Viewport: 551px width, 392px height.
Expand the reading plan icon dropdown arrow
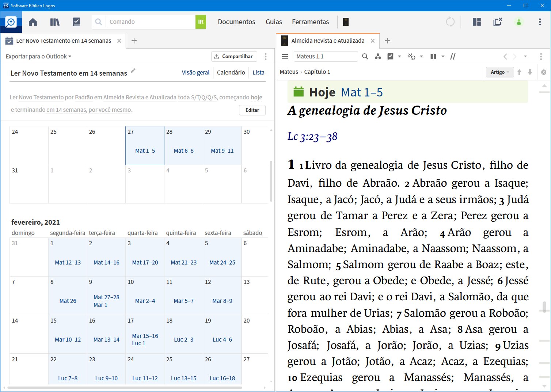coord(399,57)
